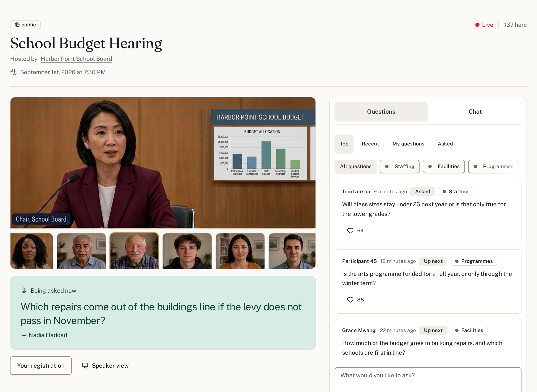The height and width of the screenshot is (392, 537).
Task: Click the globe icon in public badge
Action: 17,25
